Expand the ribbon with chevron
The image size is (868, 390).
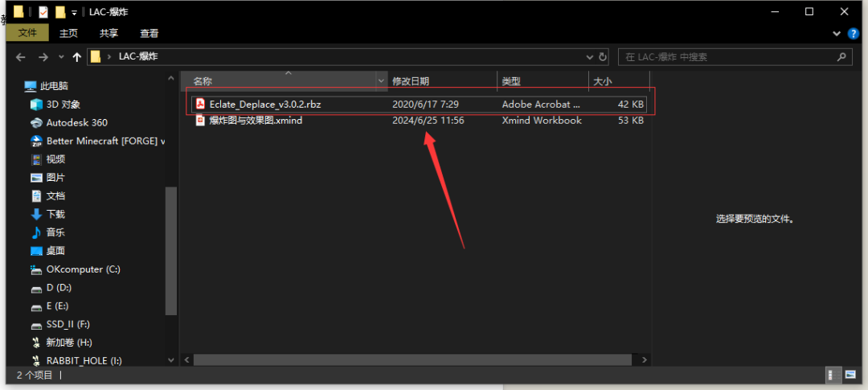tap(837, 34)
